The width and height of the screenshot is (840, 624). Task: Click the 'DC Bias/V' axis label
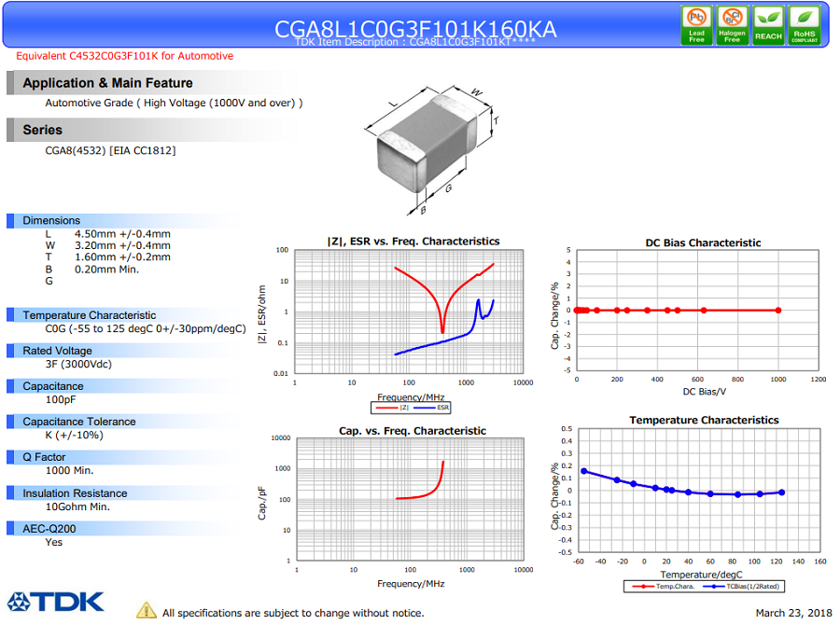(x=704, y=392)
